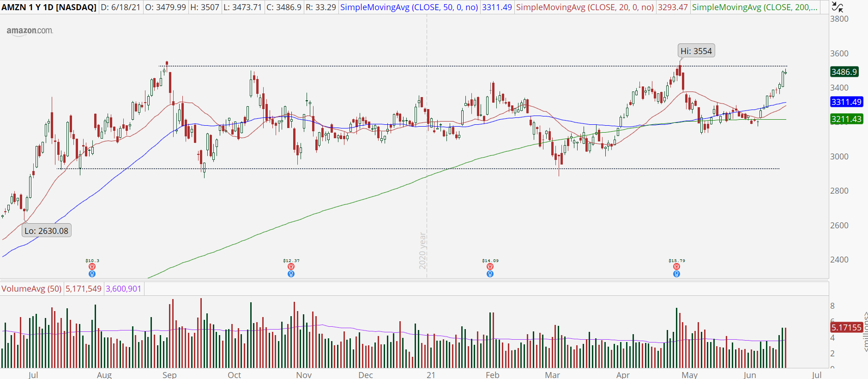Open the blue lightbulb event icon below $14.09

pyautogui.click(x=490, y=274)
